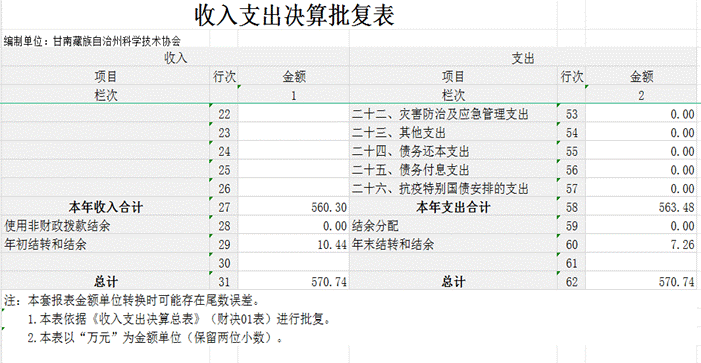The width and height of the screenshot is (701, 363).
Task: Select 二十三、其他支出 cell
Action: coord(453,133)
